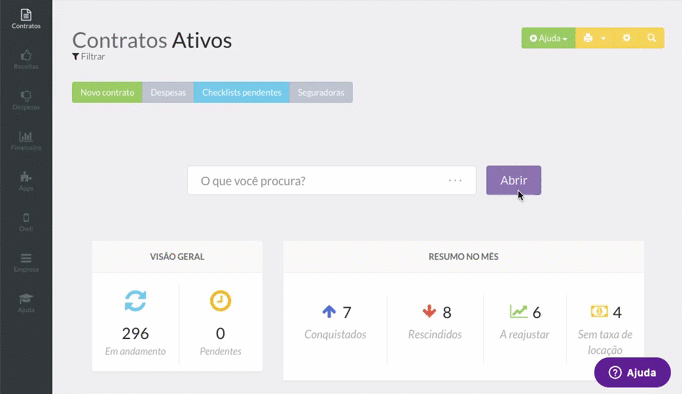This screenshot has width=682, height=394.
Task: Open Apps puzzle sidebar icon
Action: point(26,181)
